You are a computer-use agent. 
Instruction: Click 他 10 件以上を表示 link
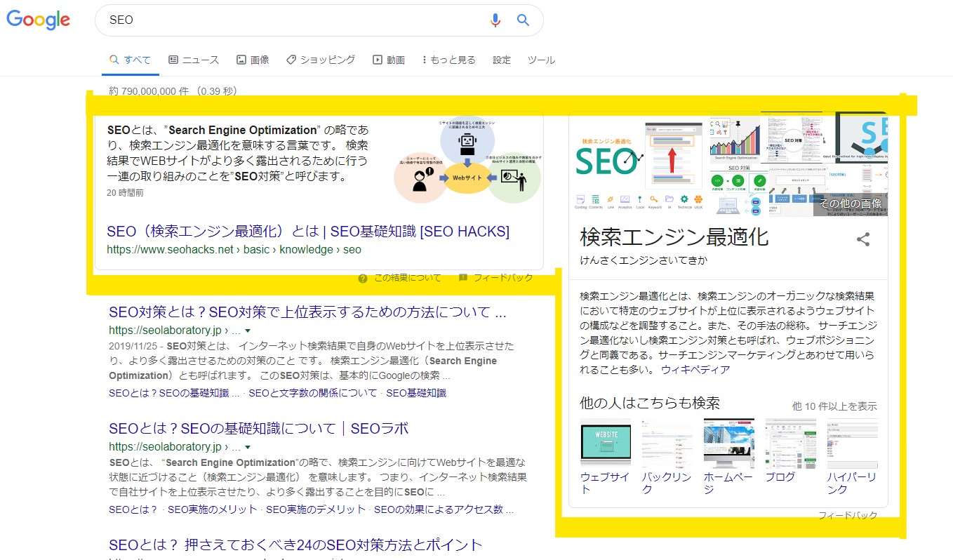pyautogui.click(x=834, y=406)
